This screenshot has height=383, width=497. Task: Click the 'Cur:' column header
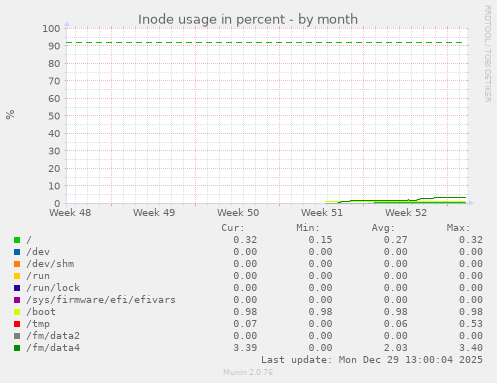point(233,228)
